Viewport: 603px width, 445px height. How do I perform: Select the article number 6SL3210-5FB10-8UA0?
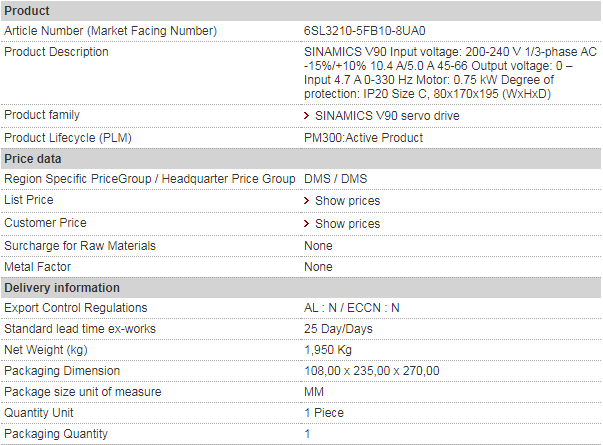tap(365, 31)
